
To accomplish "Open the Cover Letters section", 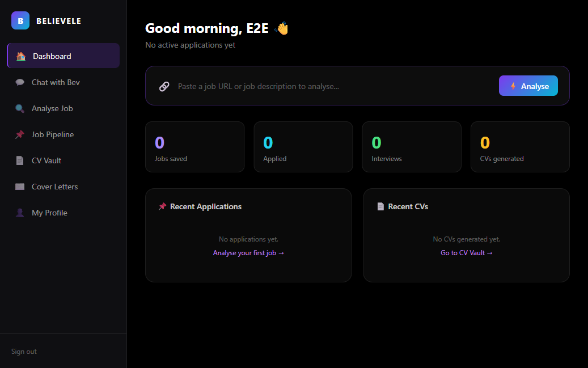I will pyautogui.click(x=54, y=186).
